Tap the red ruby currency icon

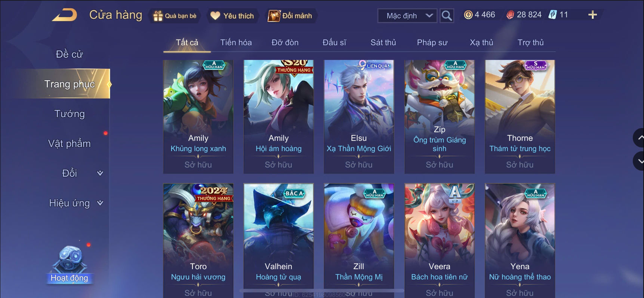[x=510, y=15]
